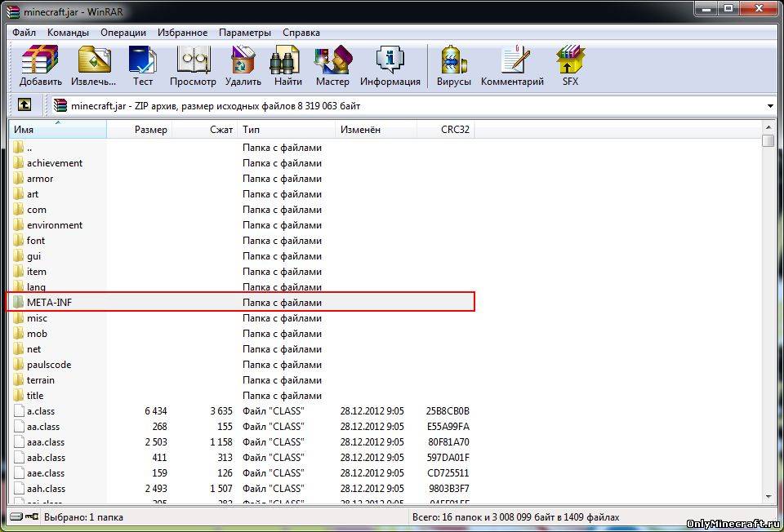Click the Извлечь (Extract) toolbar icon
Viewport: 784px width, 532px height.
(x=94, y=65)
